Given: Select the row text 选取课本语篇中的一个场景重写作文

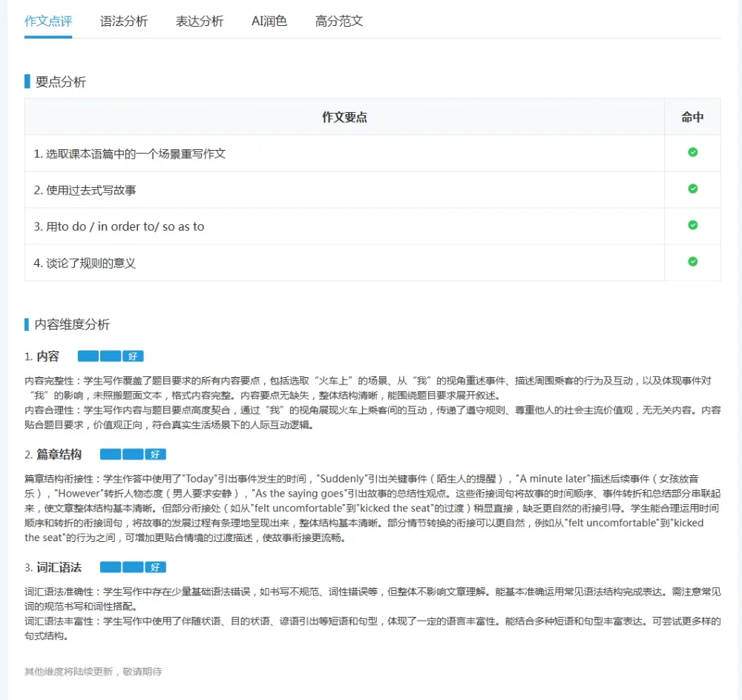Looking at the screenshot, I should (130, 154).
